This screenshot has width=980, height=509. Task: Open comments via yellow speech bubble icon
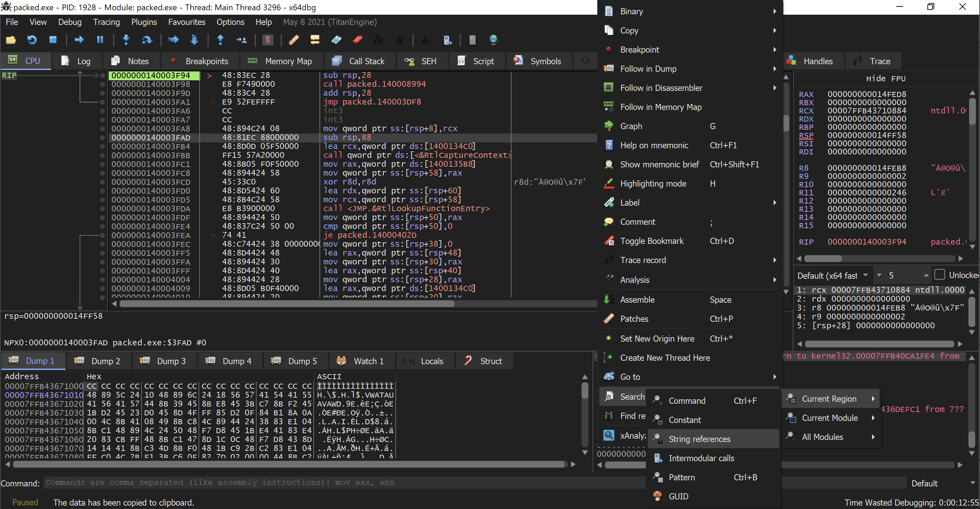pos(315,40)
